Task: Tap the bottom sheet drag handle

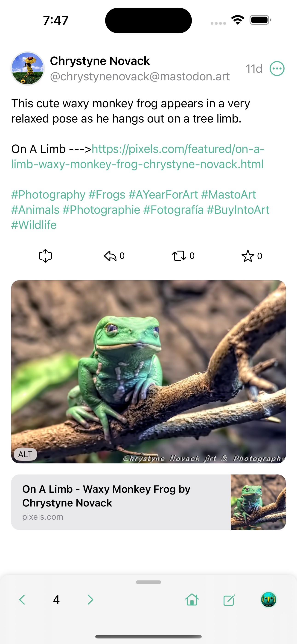Action: pyautogui.click(x=148, y=582)
